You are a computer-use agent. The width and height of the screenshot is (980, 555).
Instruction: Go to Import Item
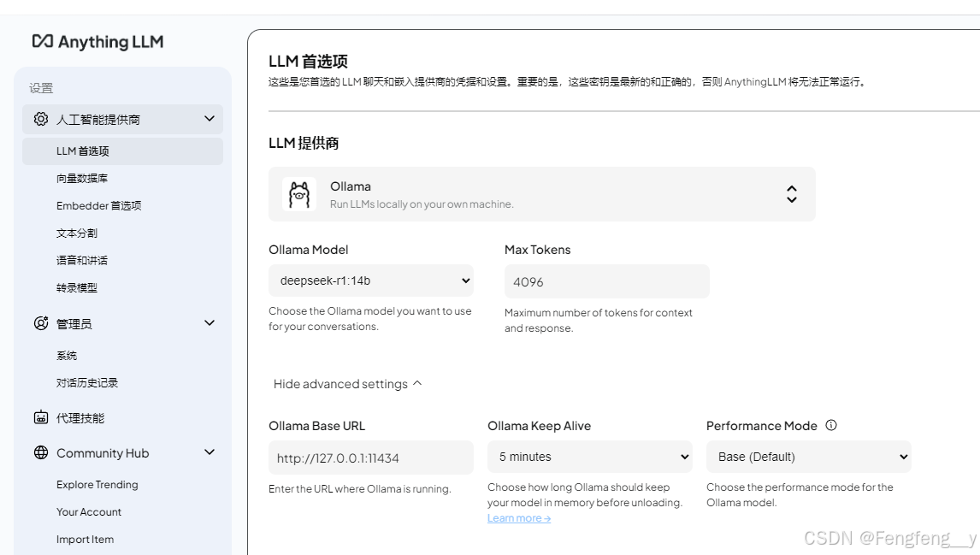click(x=85, y=540)
